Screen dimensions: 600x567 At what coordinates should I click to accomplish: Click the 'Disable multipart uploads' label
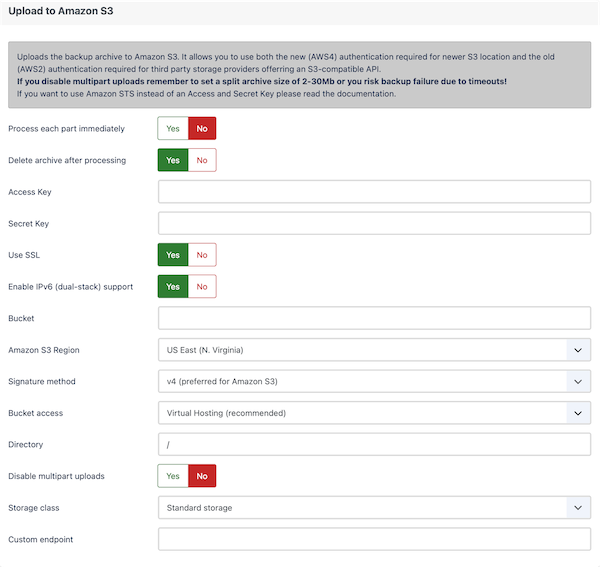tap(57, 476)
